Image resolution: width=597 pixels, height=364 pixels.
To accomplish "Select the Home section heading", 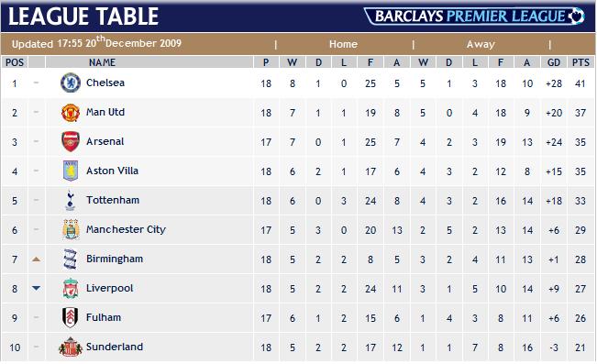I will [x=343, y=44].
